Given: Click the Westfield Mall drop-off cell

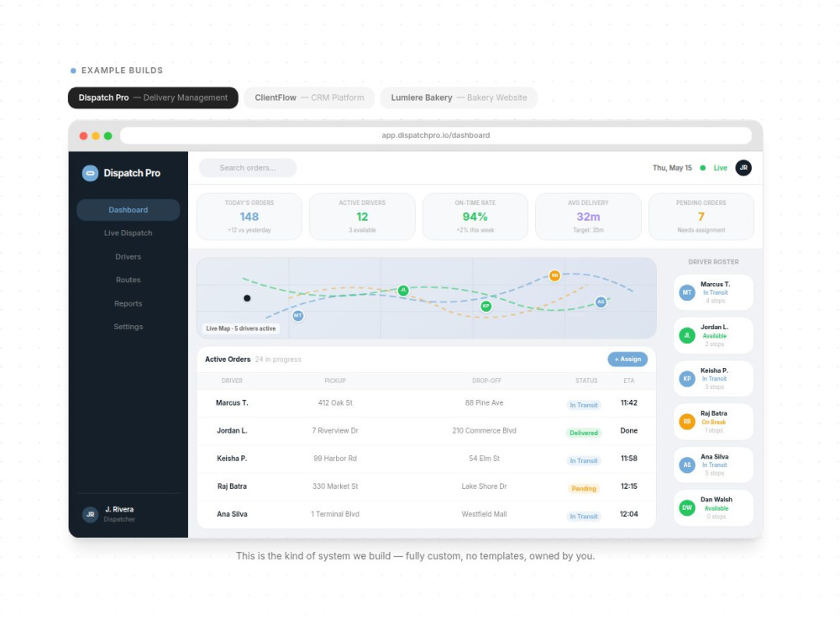Looking at the screenshot, I should click(485, 514).
